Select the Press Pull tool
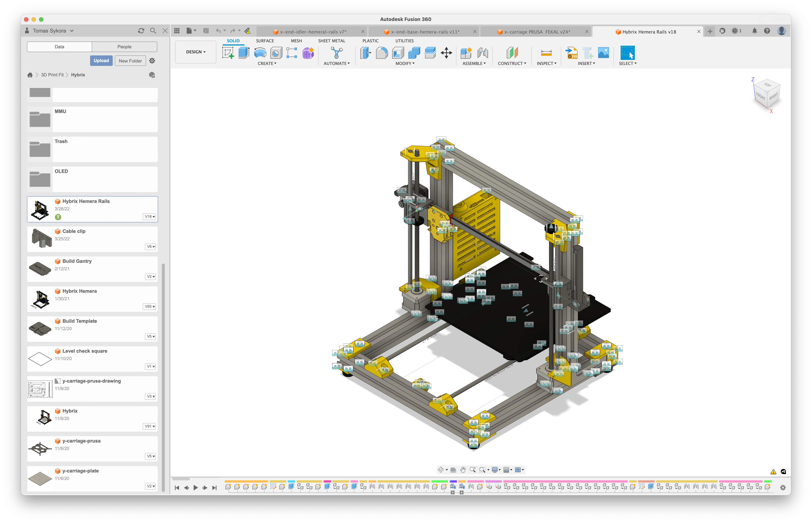 point(366,53)
